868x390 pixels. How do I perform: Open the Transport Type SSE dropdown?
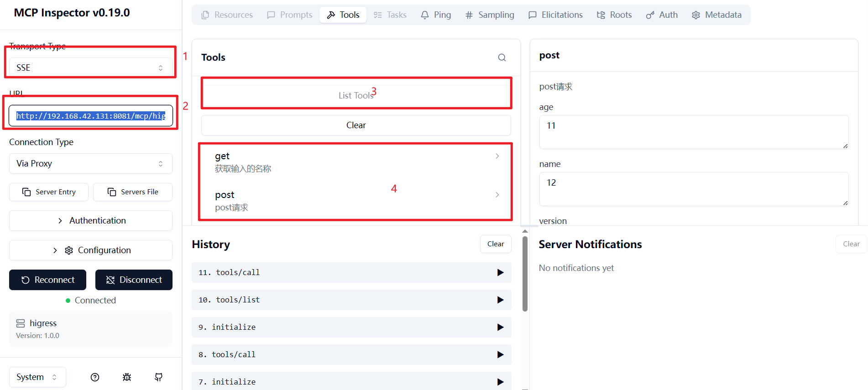point(90,68)
